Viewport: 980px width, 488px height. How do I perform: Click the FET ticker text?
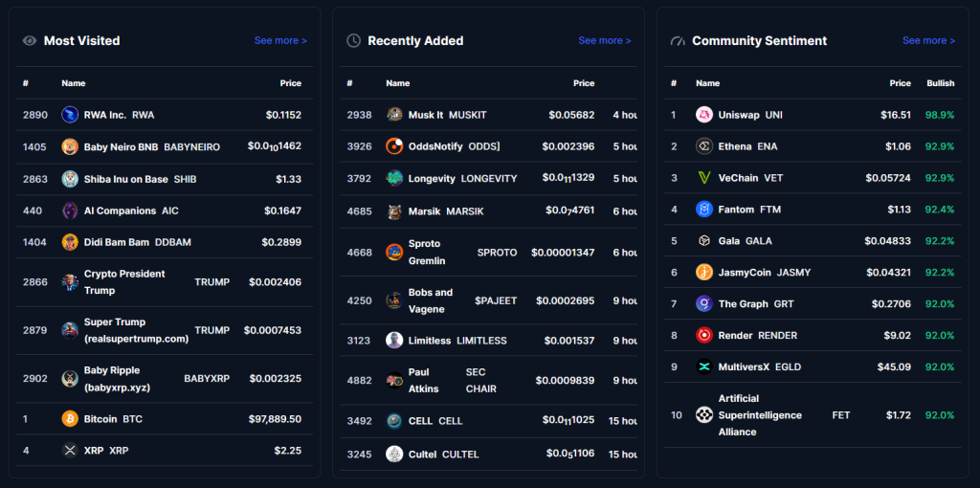(841, 415)
